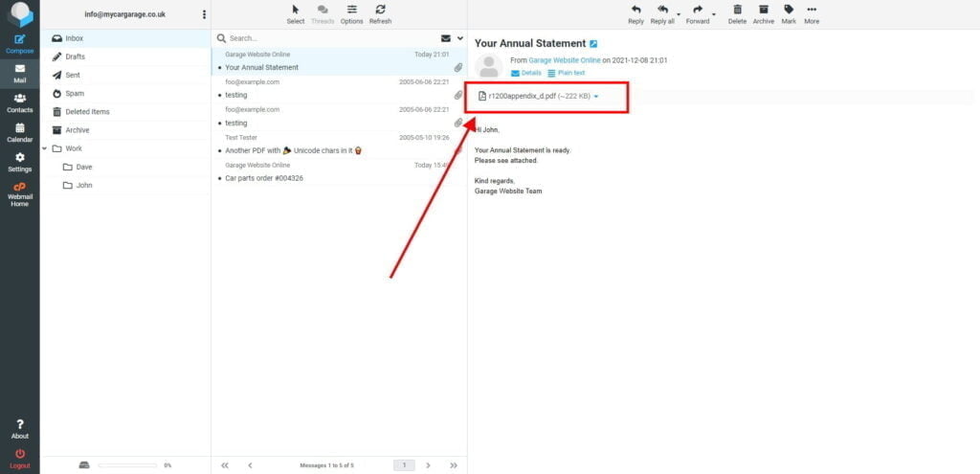Click the Compose button in sidebar
This screenshot has width=980, height=474.
19,44
